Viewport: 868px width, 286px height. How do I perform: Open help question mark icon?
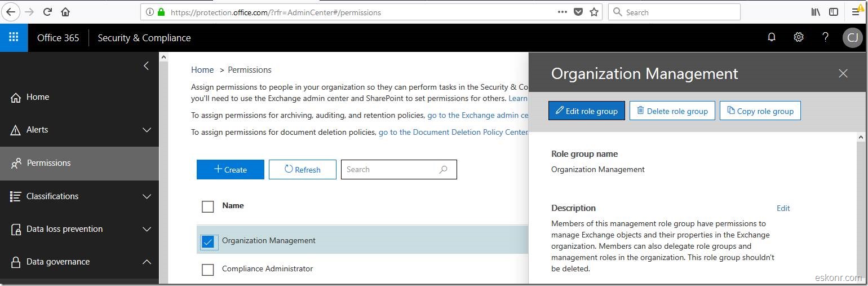tap(826, 37)
